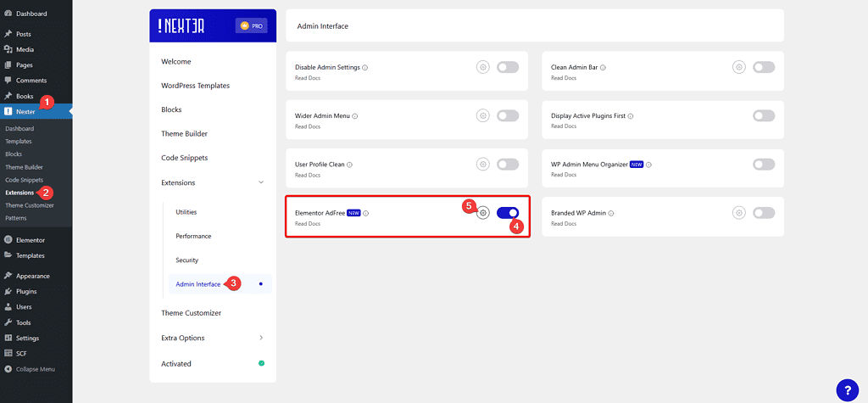This screenshot has height=403, width=868.
Task: Open WordPress Templates in Nexter panel
Action: (x=196, y=86)
